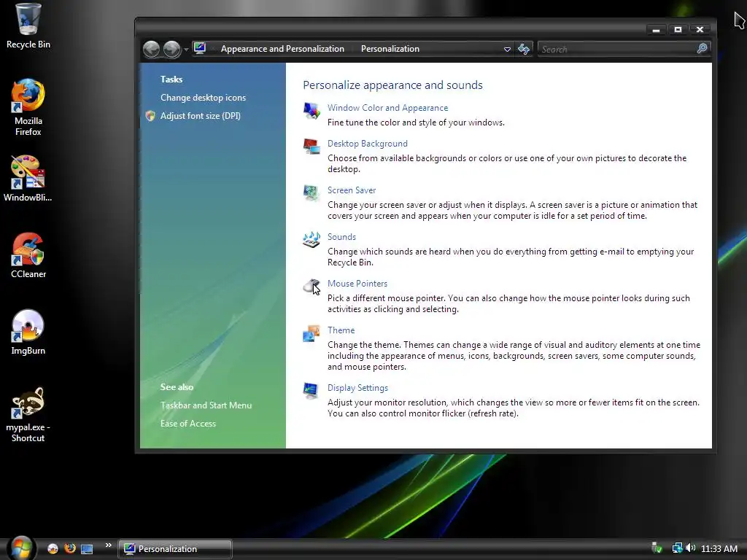The image size is (747, 560).
Task: Click the Personalization taskbar button
Action: coord(175,549)
